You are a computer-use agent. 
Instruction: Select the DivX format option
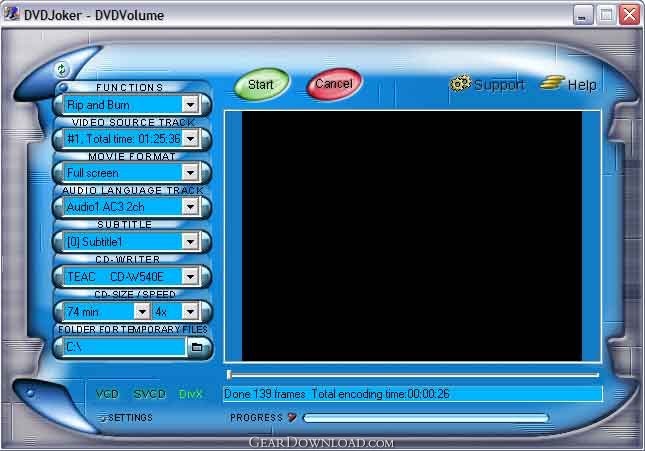(x=190, y=394)
